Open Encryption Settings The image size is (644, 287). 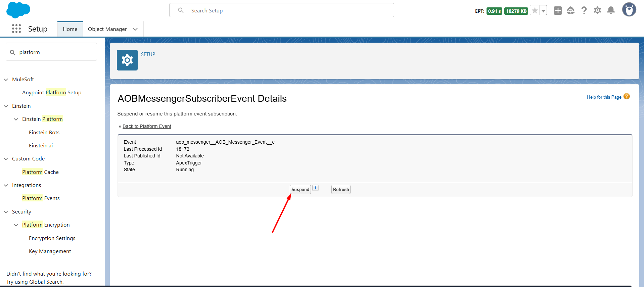point(52,238)
